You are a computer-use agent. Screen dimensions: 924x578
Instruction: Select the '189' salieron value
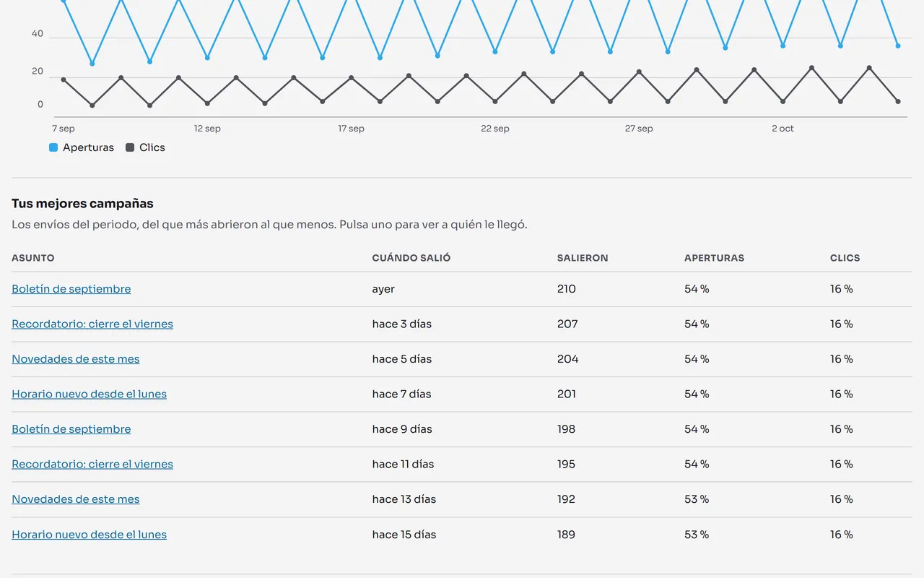pos(567,535)
